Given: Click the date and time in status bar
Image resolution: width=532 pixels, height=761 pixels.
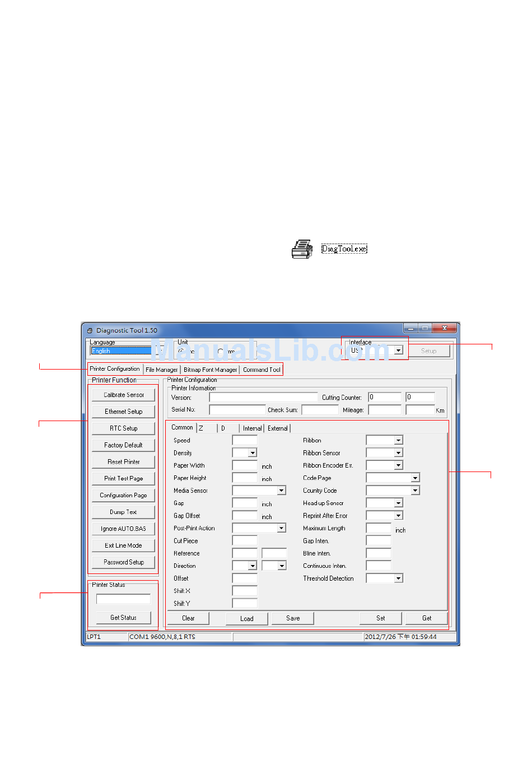Looking at the screenshot, I should click(x=400, y=637).
